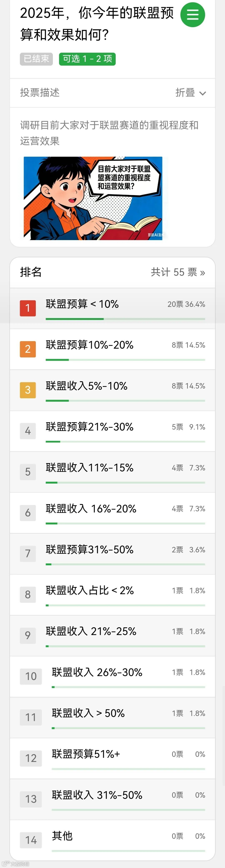Image resolution: width=225 pixels, height=868 pixels.
Task: Expand vote details via 共计 55 票
Action: tap(178, 272)
